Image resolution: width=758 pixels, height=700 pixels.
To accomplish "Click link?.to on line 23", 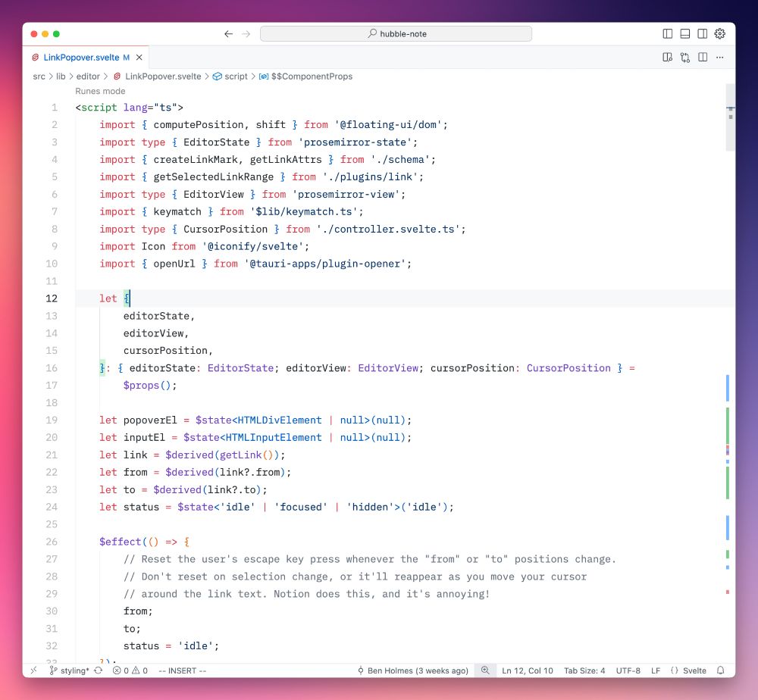I will tap(231, 490).
